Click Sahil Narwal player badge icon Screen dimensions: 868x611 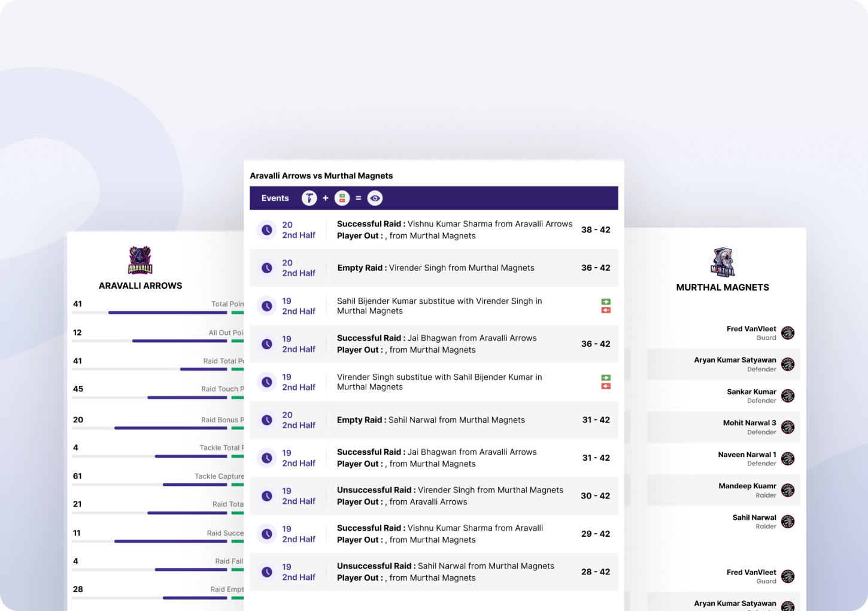pyautogui.click(x=788, y=522)
